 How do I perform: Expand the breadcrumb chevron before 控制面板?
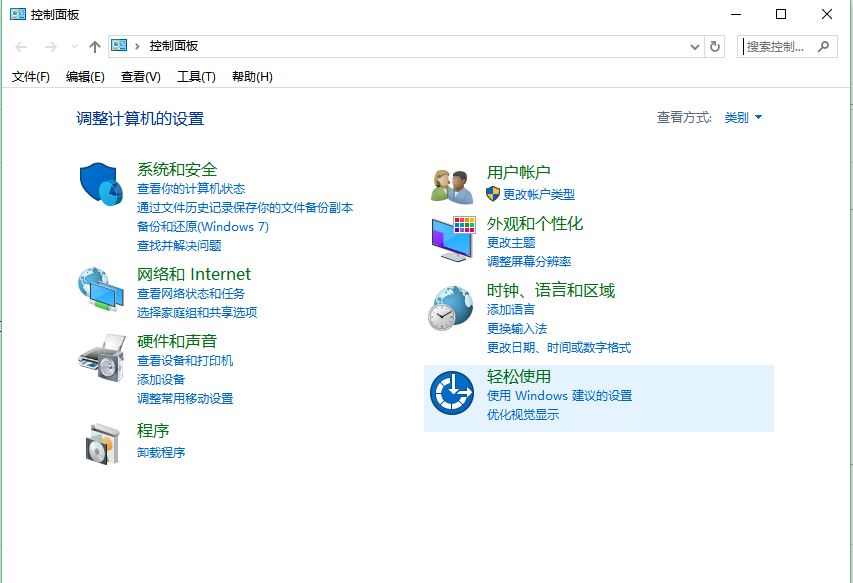[138, 46]
